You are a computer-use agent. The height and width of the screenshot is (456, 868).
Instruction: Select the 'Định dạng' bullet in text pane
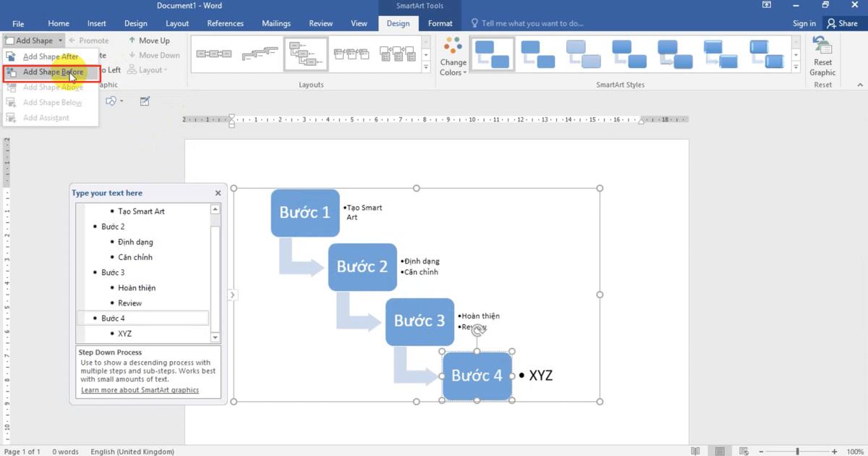coord(135,242)
